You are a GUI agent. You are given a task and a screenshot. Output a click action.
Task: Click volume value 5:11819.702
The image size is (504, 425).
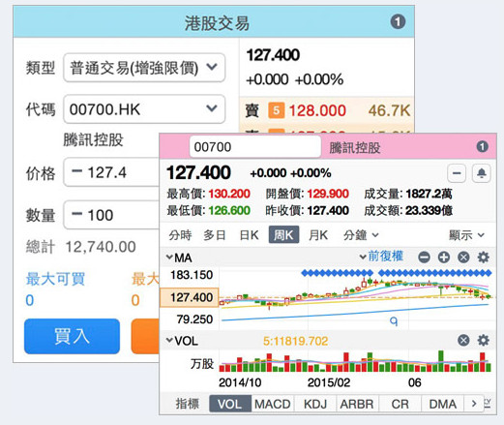pyautogui.click(x=295, y=341)
